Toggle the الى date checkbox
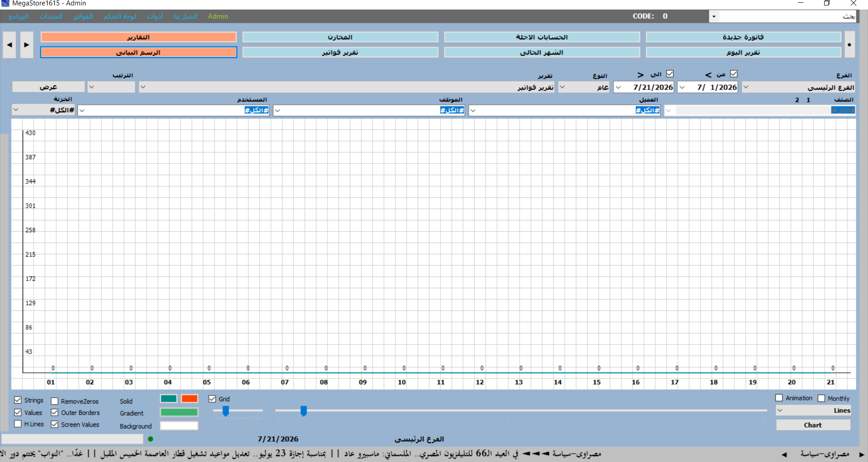 point(670,74)
